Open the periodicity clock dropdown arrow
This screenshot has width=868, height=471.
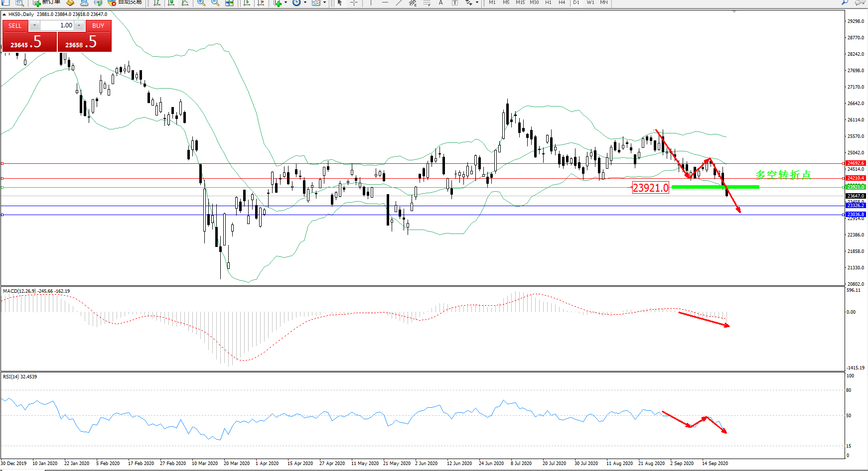pyautogui.click(x=305, y=2)
